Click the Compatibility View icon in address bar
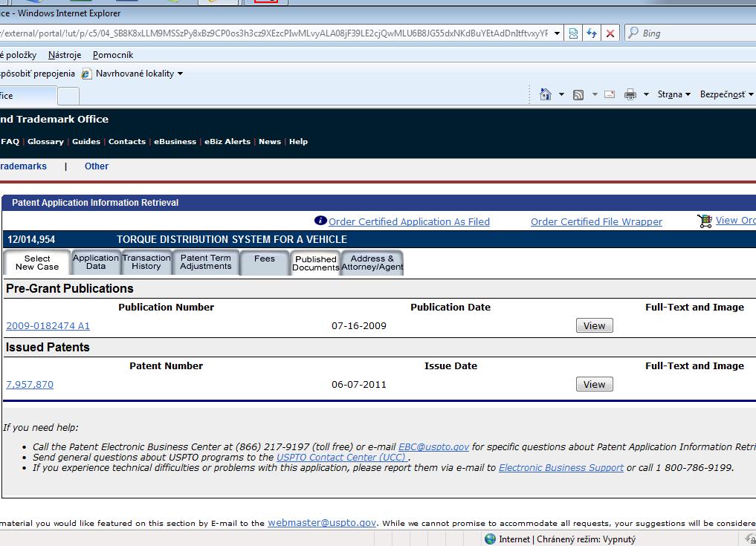 (x=573, y=33)
